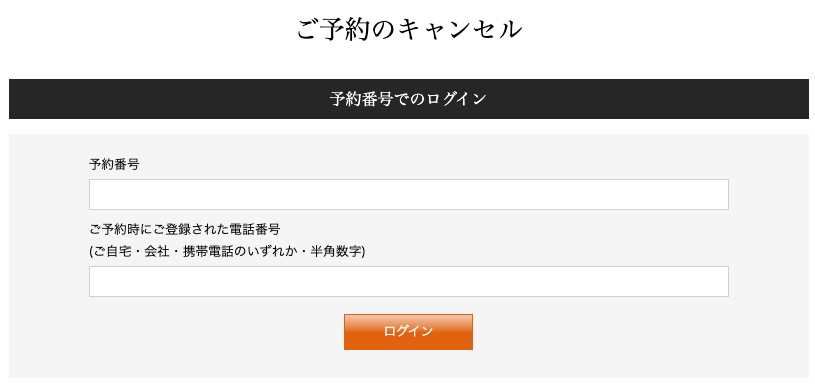Viewport: 815px width, 385px height.
Task: Log in using the orange button
Action: click(408, 331)
